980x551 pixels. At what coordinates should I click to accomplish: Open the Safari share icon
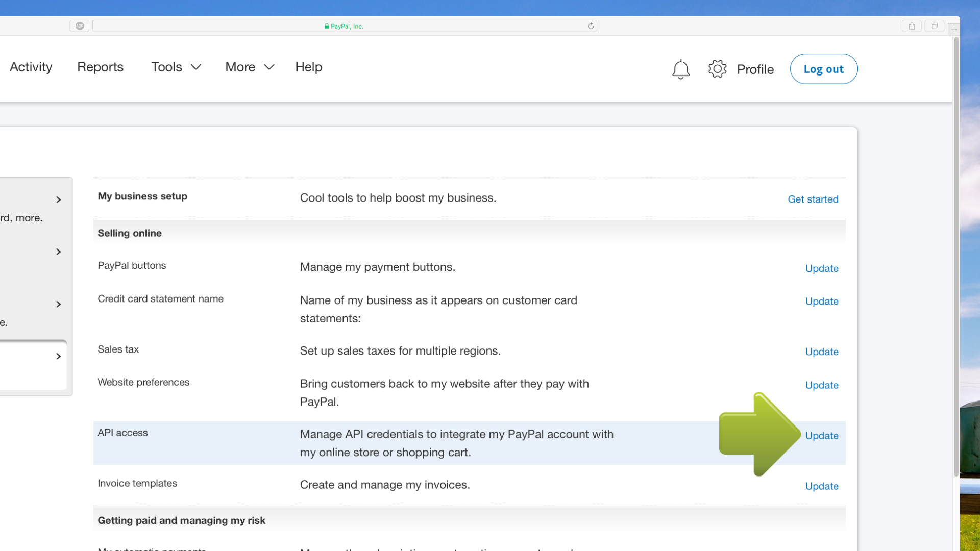pyautogui.click(x=912, y=26)
